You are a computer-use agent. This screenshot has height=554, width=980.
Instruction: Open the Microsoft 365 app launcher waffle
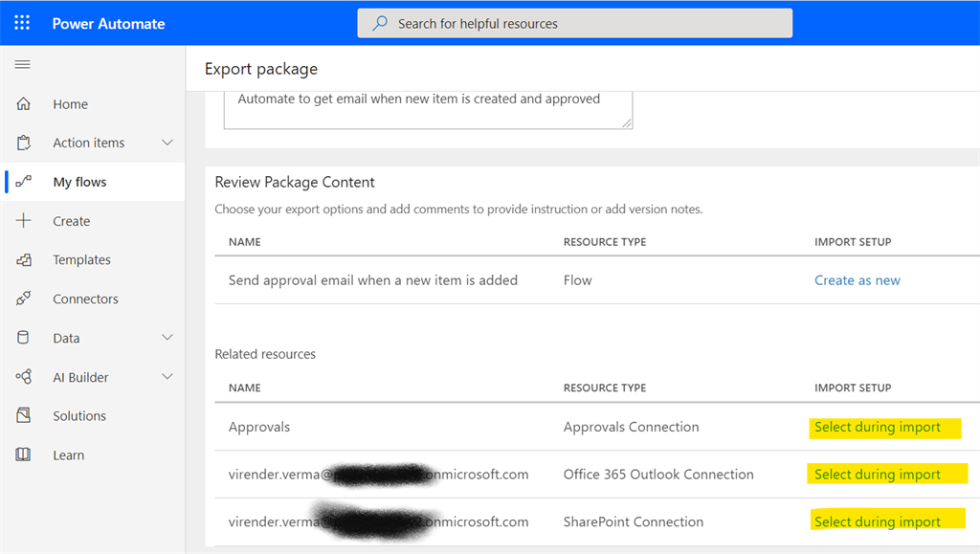[21, 22]
